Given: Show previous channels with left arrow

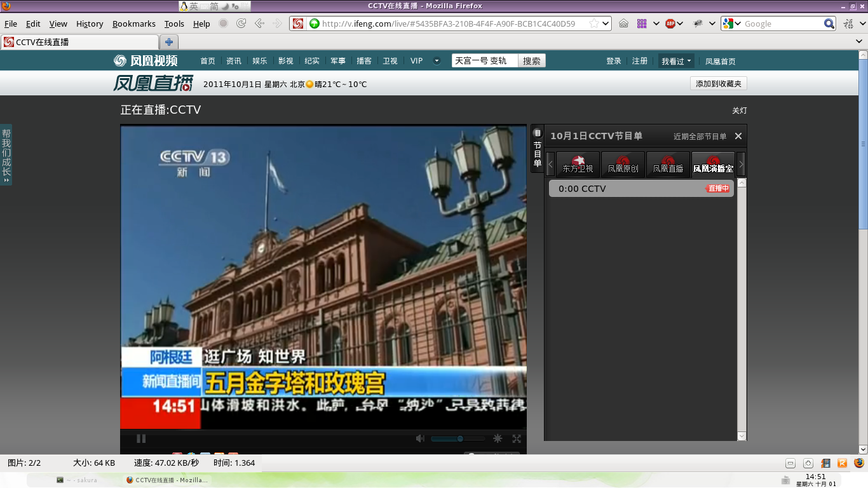Looking at the screenshot, I should tap(550, 164).
